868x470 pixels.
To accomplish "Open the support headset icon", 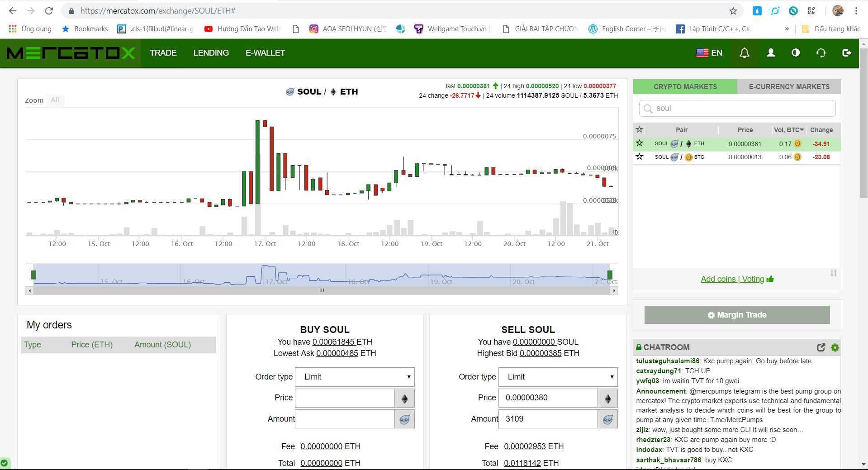I will coord(821,53).
